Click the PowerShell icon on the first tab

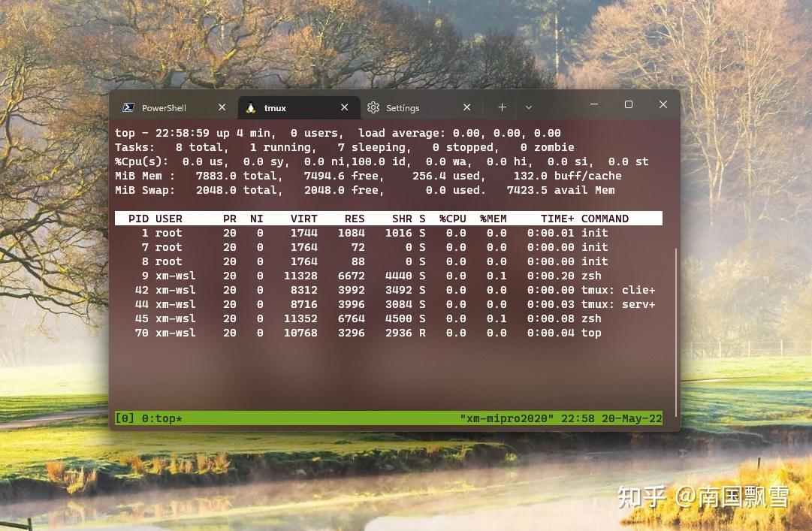(128, 107)
